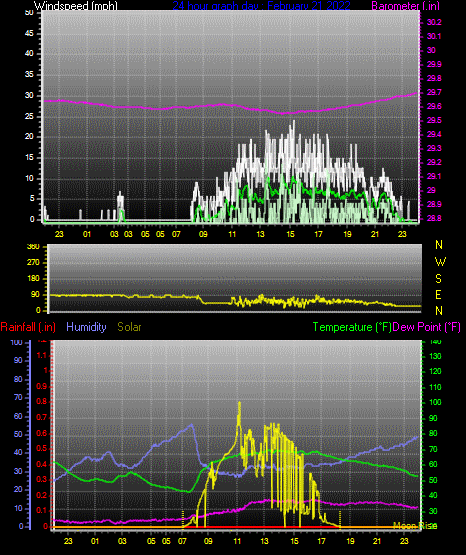Click the 21 hour label under the wind chart

(375, 234)
